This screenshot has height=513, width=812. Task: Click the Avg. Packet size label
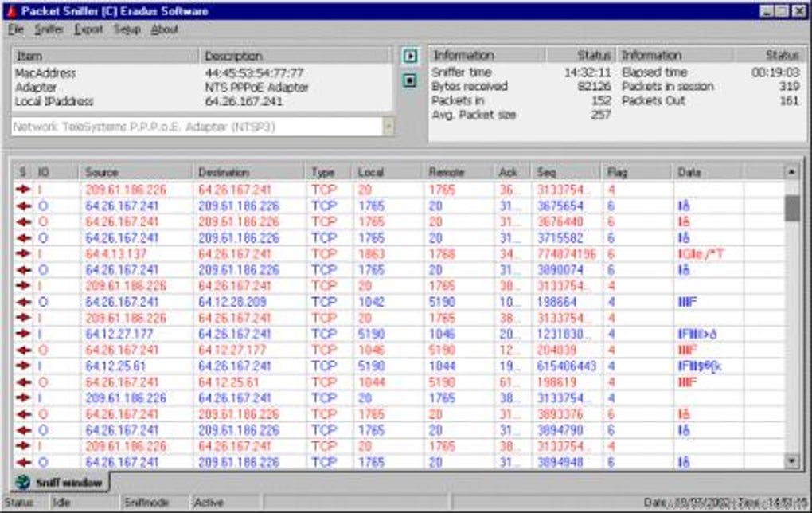coord(474,115)
